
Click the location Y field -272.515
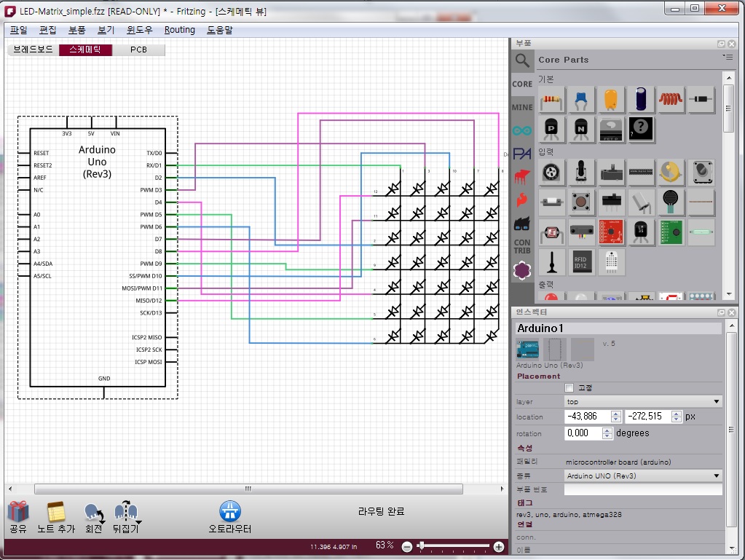coord(648,417)
